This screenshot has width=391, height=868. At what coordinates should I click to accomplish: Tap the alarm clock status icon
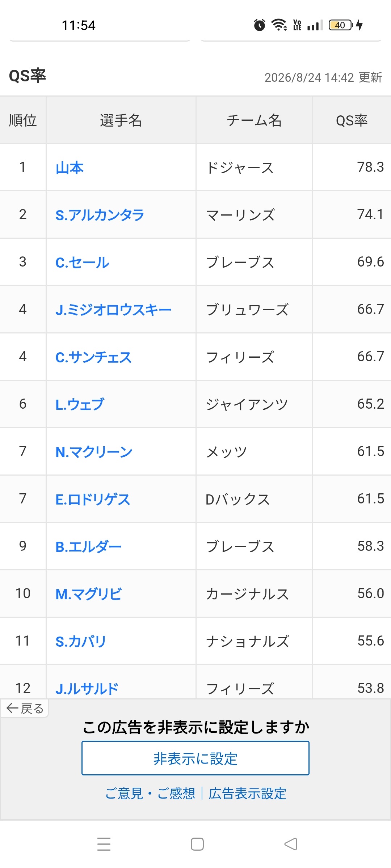(259, 25)
